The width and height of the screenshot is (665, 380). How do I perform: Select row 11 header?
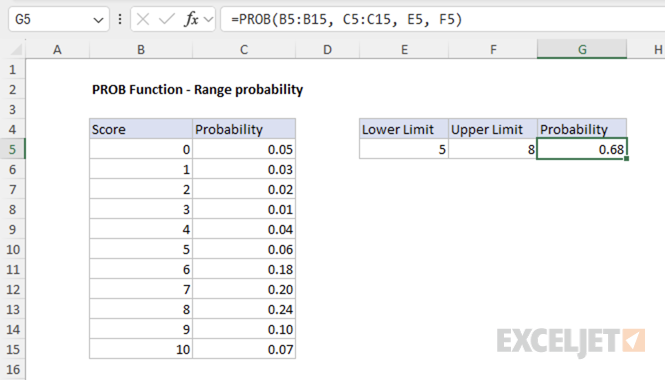coord(13,269)
